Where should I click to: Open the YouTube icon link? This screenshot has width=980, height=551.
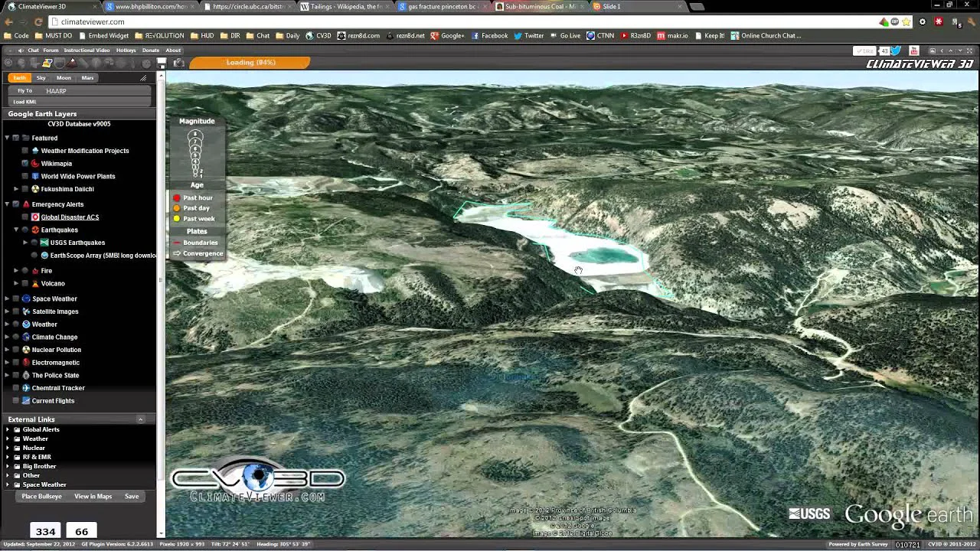pos(913,51)
